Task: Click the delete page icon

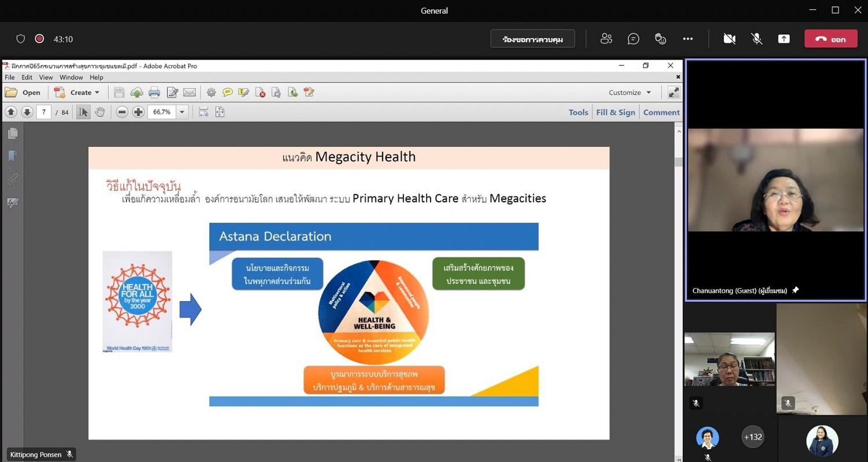Action: point(260,93)
